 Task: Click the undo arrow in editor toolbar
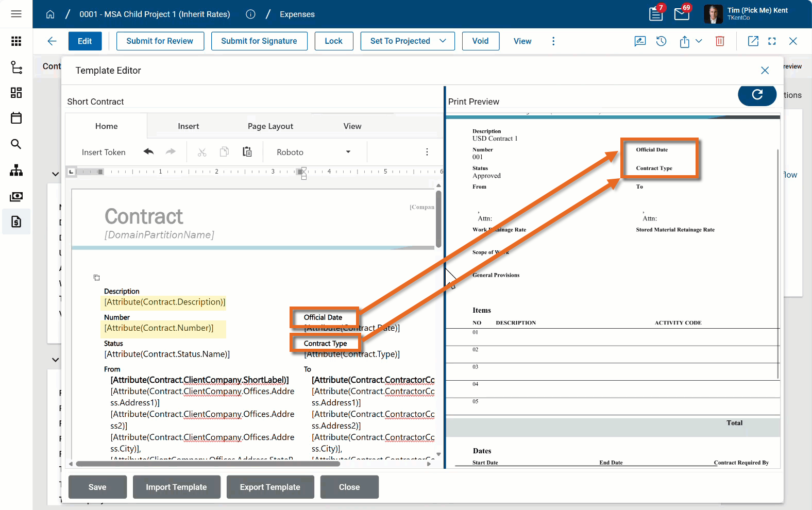(x=149, y=152)
